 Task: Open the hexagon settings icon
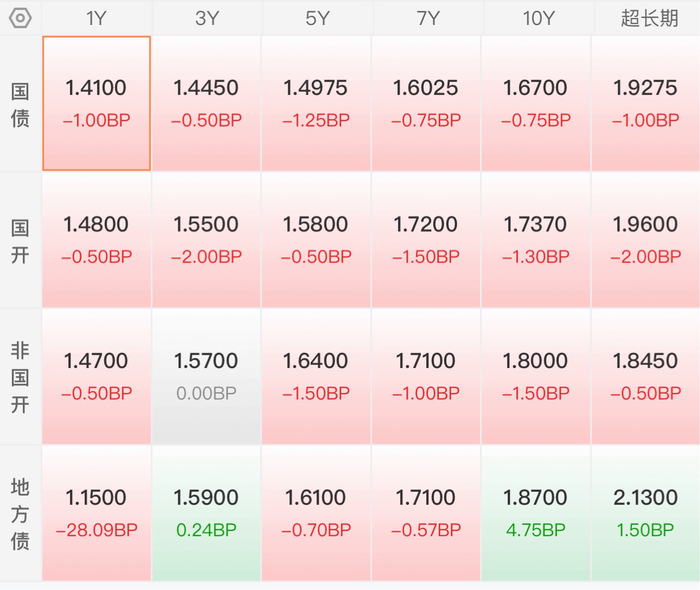[x=20, y=18]
